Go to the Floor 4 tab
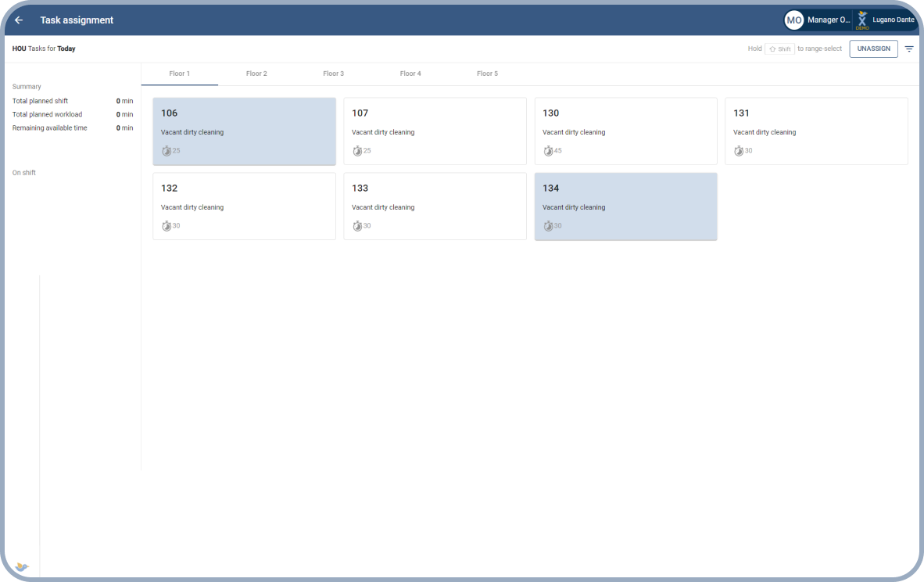 410,74
